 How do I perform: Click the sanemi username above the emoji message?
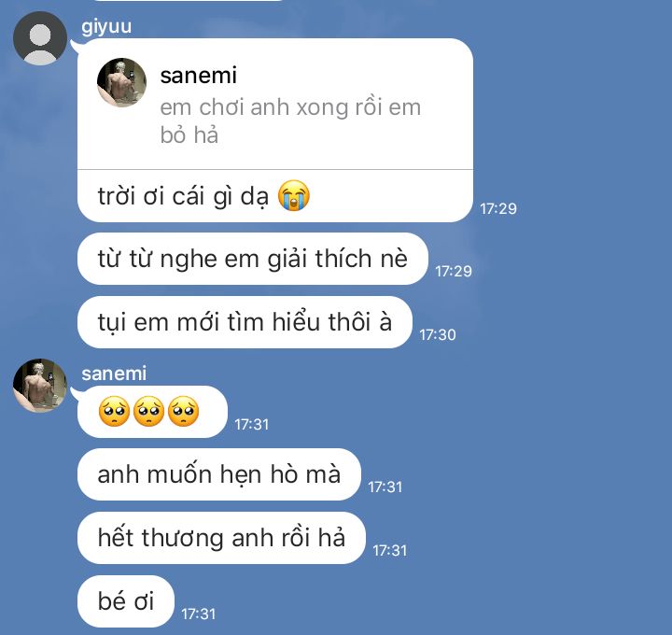[x=114, y=374]
